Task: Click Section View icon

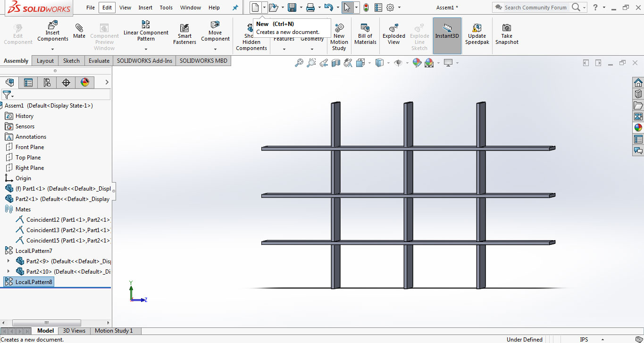Action: click(x=336, y=63)
